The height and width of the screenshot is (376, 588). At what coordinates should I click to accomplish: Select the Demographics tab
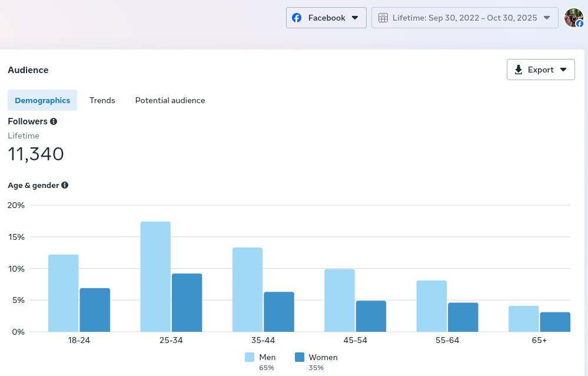click(x=42, y=100)
